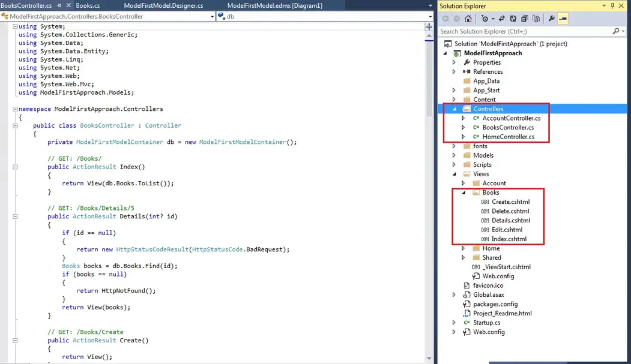Open search options dropdown arrow

click(x=623, y=31)
